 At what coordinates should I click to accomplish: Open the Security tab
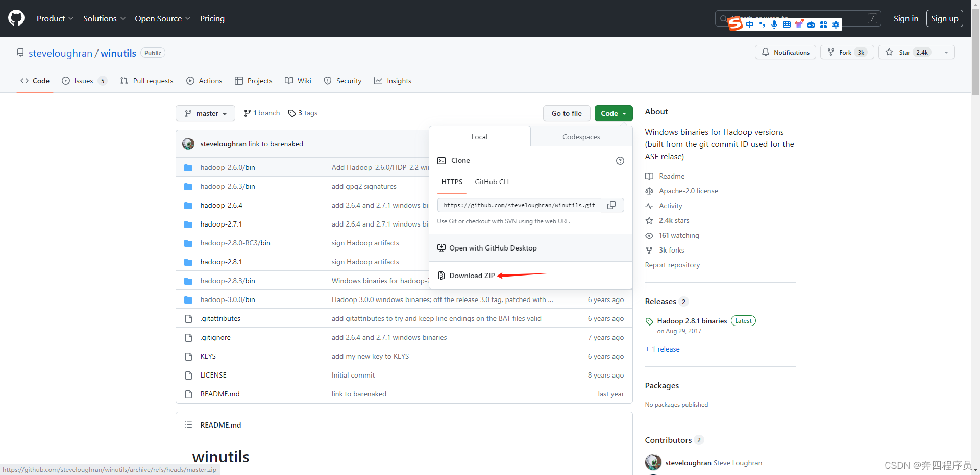[343, 81]
